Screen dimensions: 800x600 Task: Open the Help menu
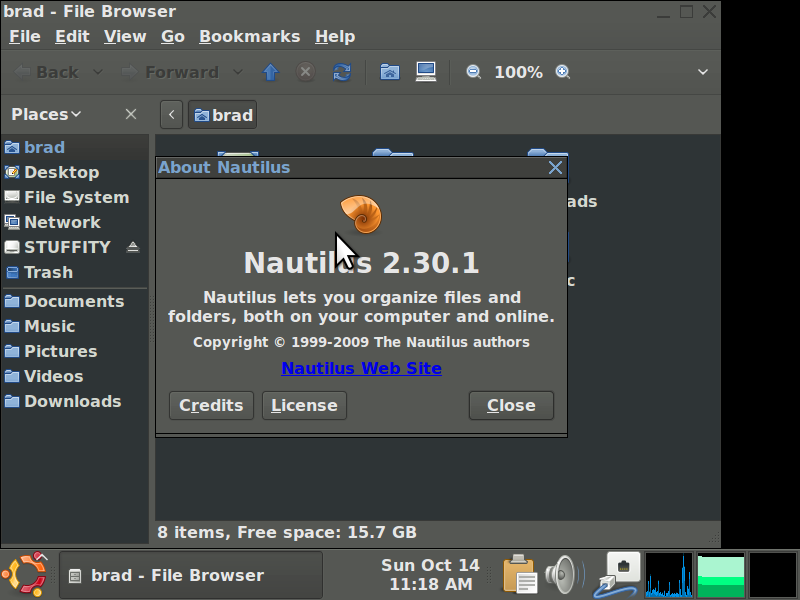pyautogui.click(x=335, y=37)
